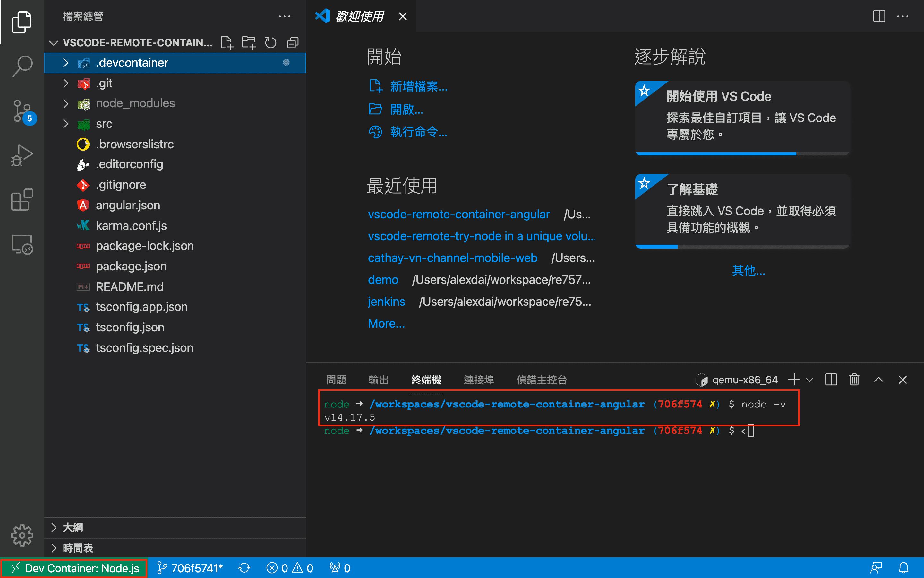Open explorer panel more actions menu
Viewport: 924px width, 578px height.
pyautogui.click(x=285, y=16)
